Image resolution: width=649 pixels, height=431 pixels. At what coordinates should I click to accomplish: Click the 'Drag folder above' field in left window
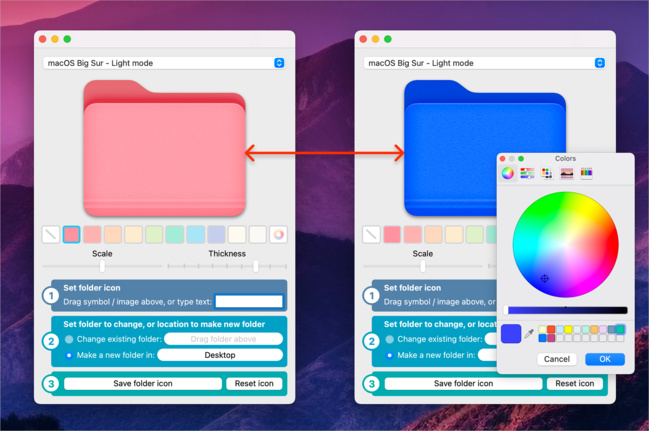(224, 339)
